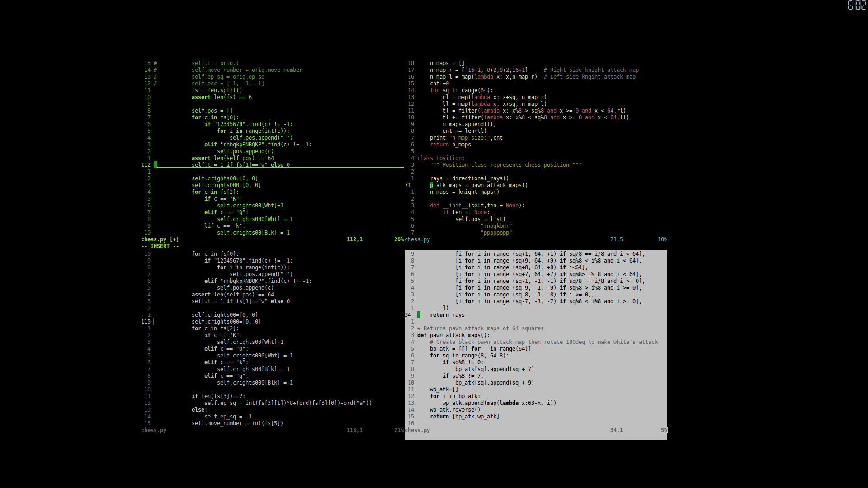Click the 'for sq in range(64):' line
Screen dimensions: 868x488
[461, 90]
